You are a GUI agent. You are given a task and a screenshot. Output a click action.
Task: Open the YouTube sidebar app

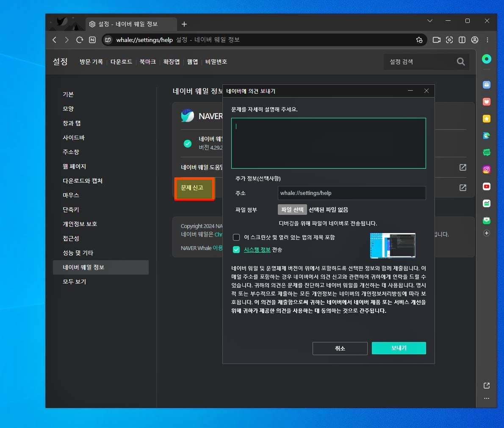(487, 186)
